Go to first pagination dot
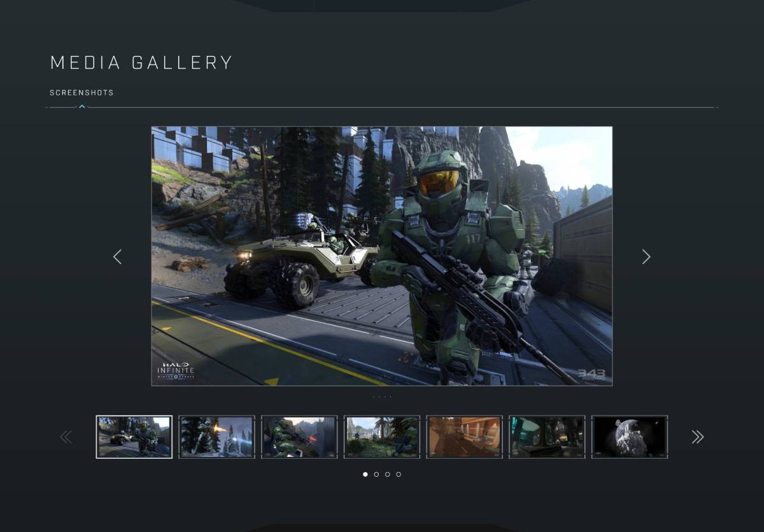764x532 pixels. pos(365,474)
